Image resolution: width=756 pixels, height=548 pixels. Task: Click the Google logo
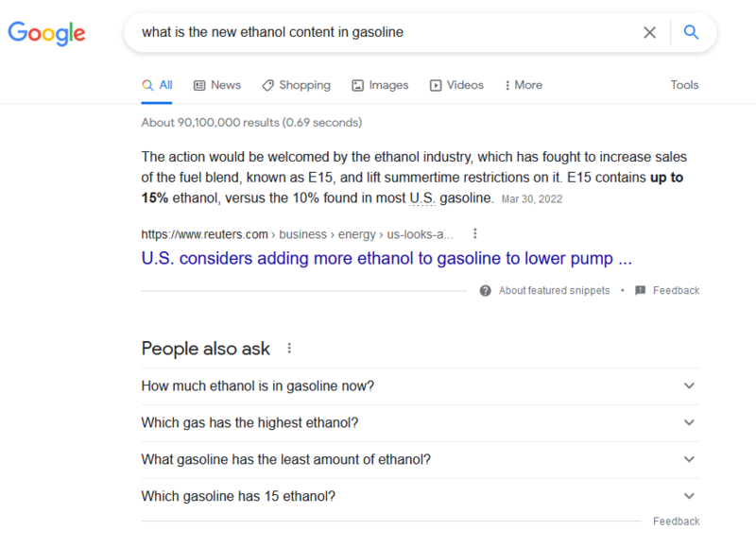(45, 33)
